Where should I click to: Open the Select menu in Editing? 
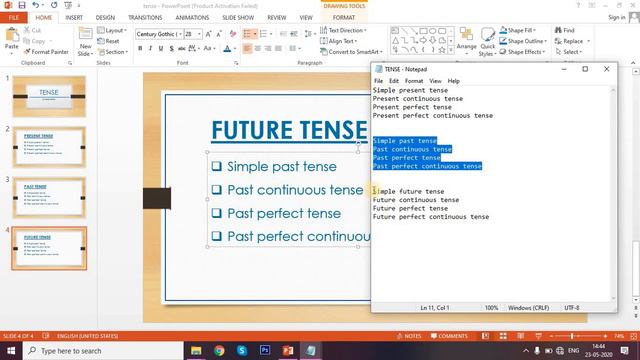[568, 52]
